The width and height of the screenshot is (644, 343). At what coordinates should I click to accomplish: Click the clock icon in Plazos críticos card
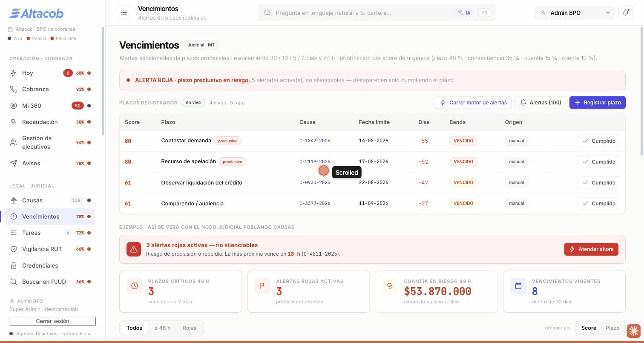tap(135, 286)
